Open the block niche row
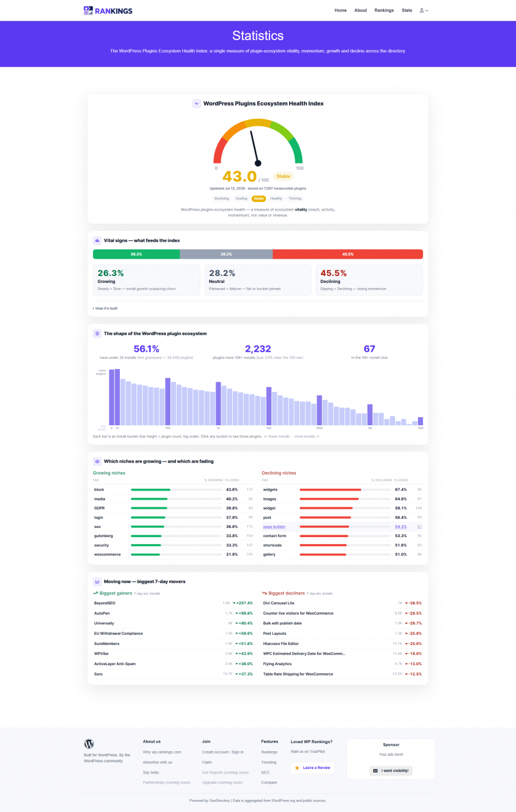The width and height of the screenshot is (516, 812). 174,489
